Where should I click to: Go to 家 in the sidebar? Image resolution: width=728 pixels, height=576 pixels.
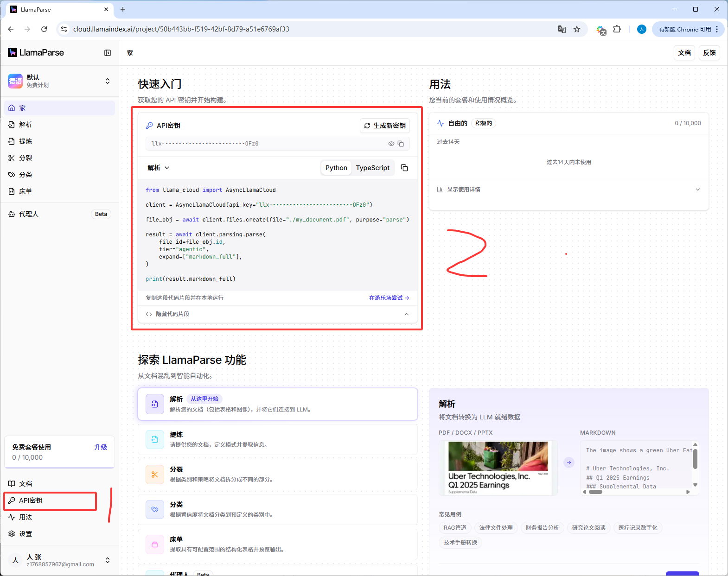60,108
